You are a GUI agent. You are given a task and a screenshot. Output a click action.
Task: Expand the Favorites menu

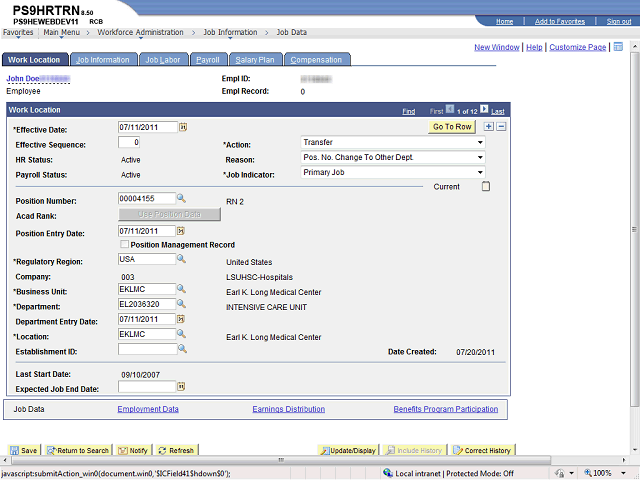18,32
